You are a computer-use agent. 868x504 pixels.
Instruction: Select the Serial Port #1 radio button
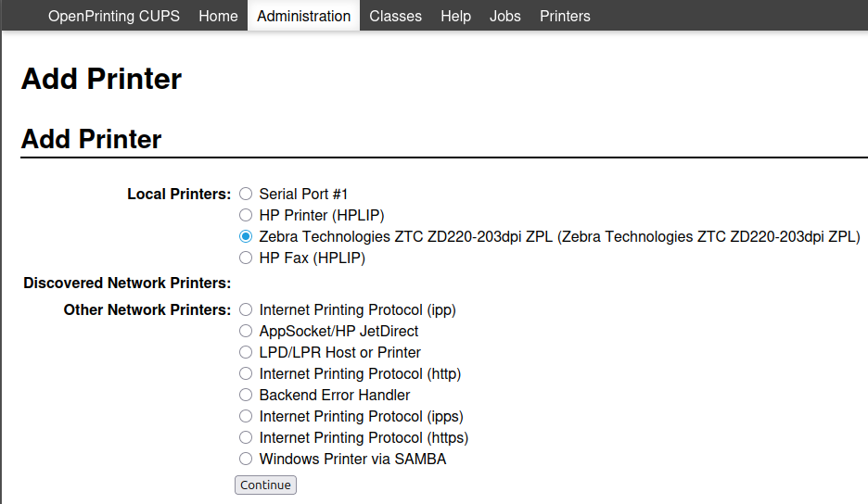(x=246, y=194)
